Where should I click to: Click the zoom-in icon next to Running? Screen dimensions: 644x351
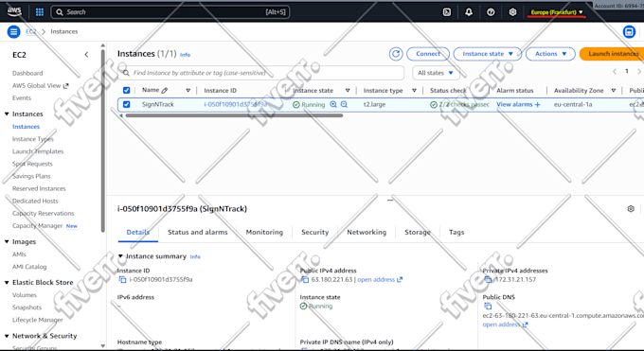tap(333, 104)
